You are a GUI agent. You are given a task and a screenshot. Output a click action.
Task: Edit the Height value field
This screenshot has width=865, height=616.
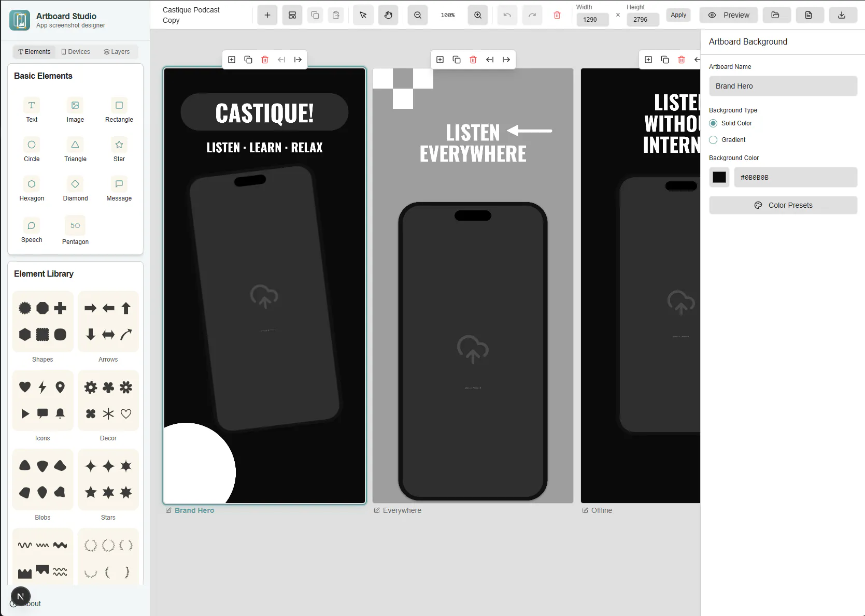click(643, 20)
